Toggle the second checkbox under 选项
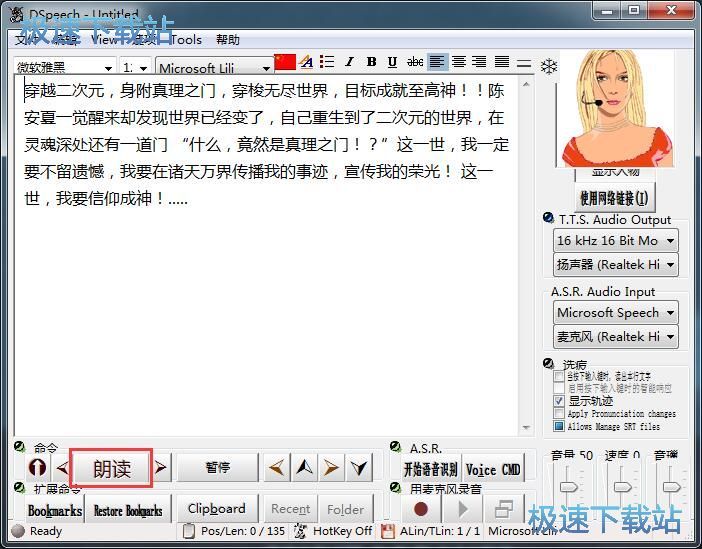The height and width of the screenshot is (549, 702). pos(559,388)
